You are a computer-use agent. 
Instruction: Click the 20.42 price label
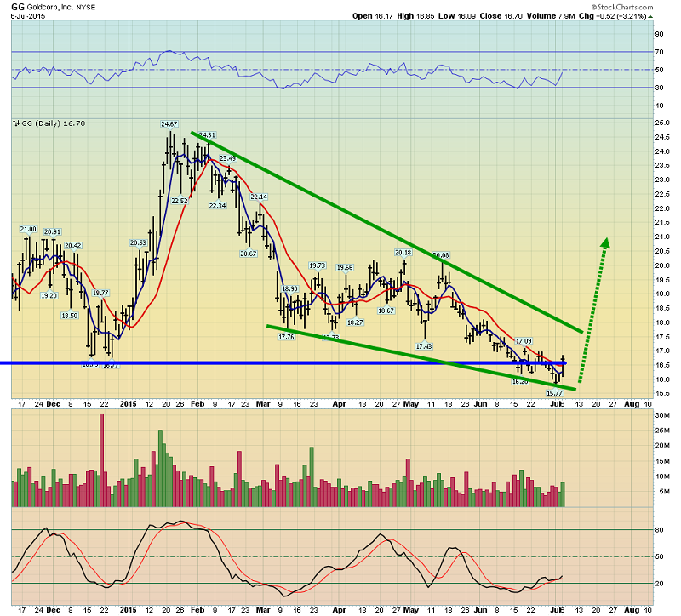(x=73, y=246)
